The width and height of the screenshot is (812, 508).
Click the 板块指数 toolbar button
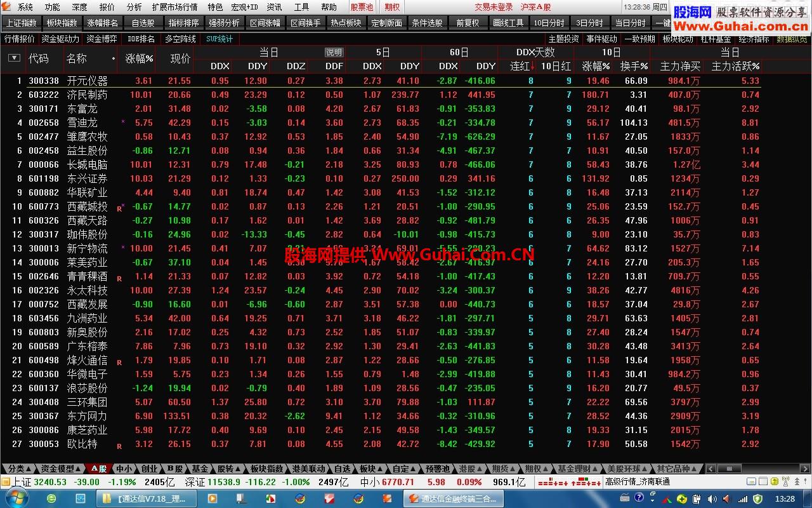tap(62, 22)
